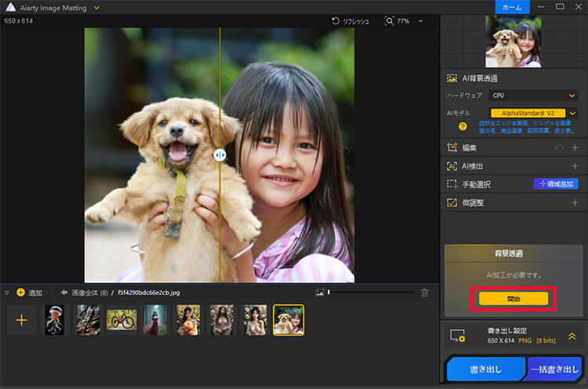Click the yellow plus 追加 icon

20,293
